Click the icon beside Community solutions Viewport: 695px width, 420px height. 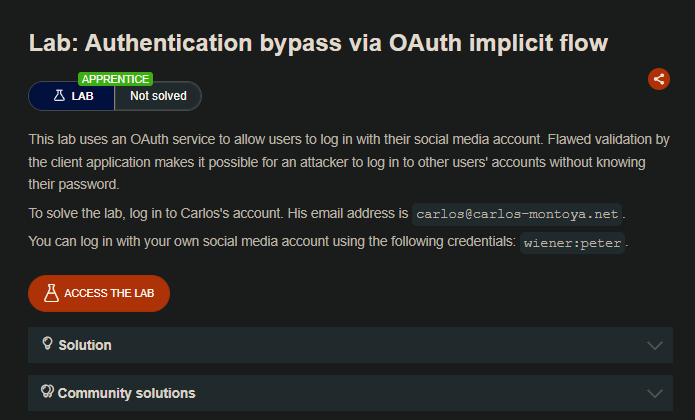pyautogui.click(x=47, y=392)
